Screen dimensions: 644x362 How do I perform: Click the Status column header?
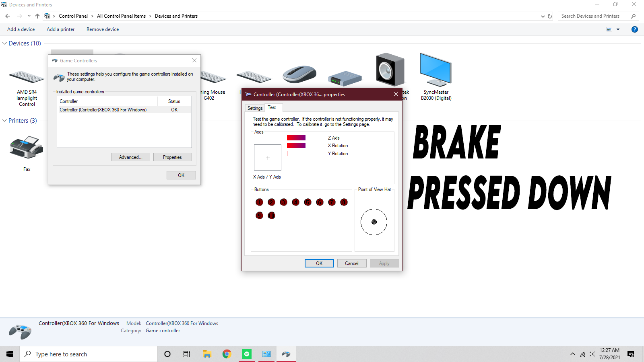click(174, 101)
